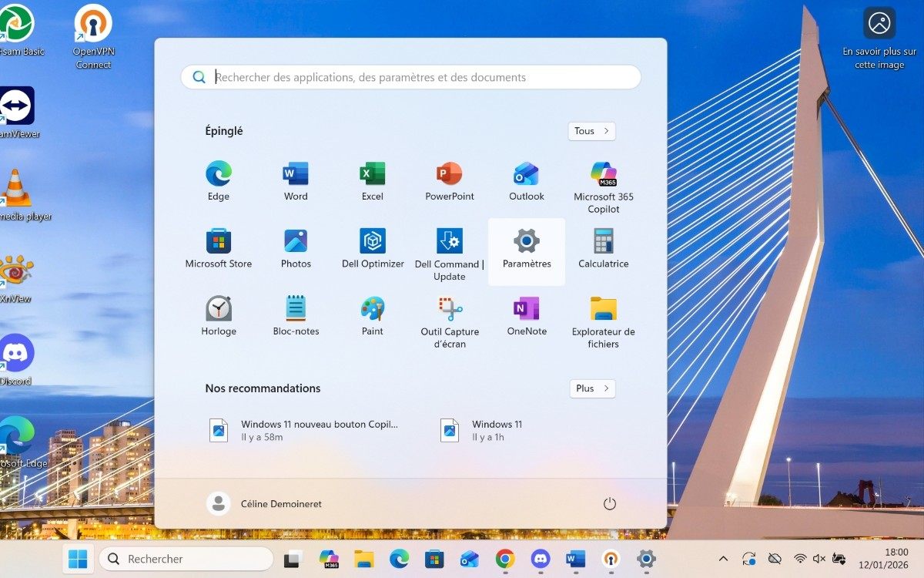Open Google Chrome from the taskbar

pos(505,559)
